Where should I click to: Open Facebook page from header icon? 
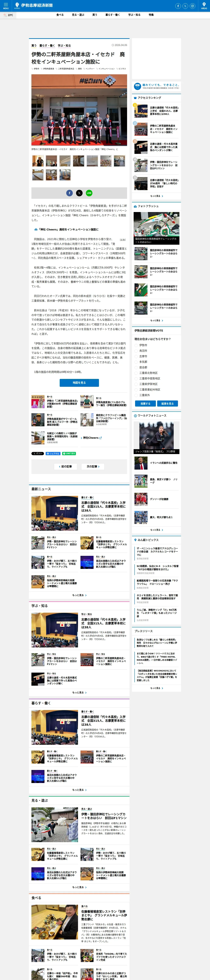pos(178,6)
